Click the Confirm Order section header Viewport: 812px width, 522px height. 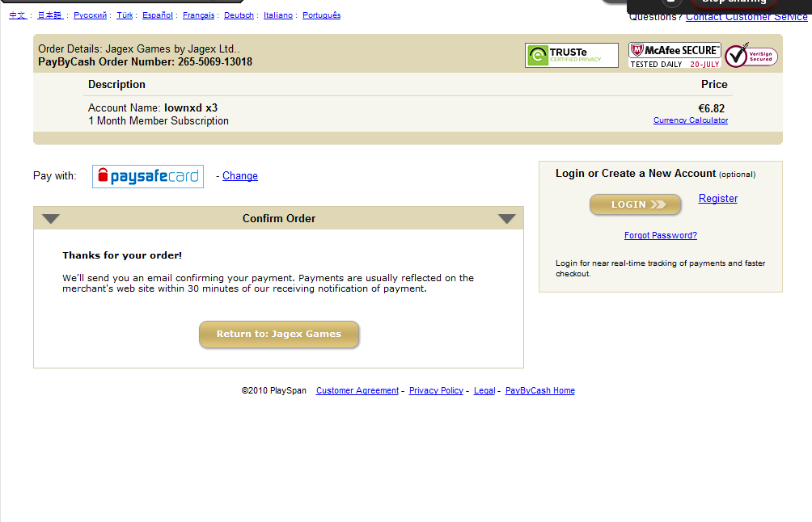[278, 218]
